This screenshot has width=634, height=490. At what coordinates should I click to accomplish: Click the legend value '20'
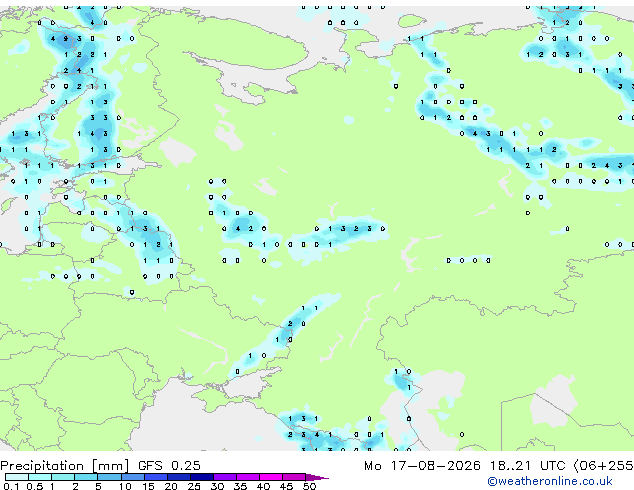[171, 486]
